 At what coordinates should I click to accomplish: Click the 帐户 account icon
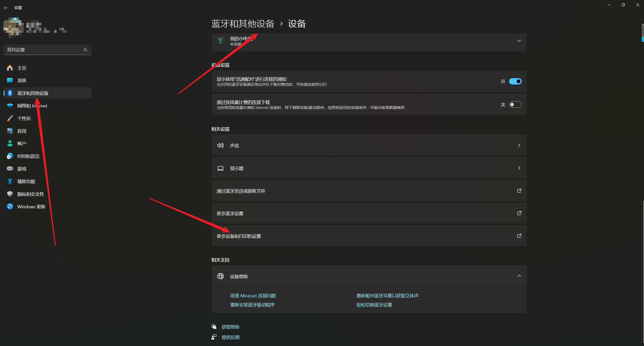click(x=10, y=143)
